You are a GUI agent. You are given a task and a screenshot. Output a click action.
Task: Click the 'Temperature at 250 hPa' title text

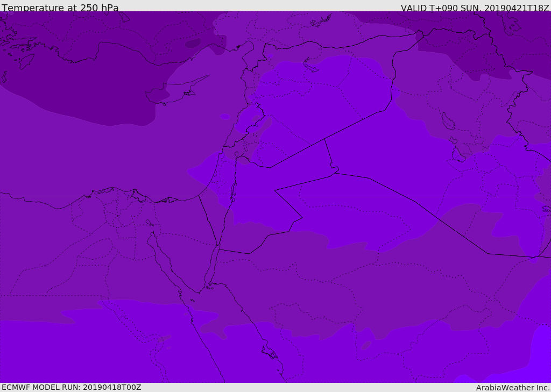click(x=60, y=8)
